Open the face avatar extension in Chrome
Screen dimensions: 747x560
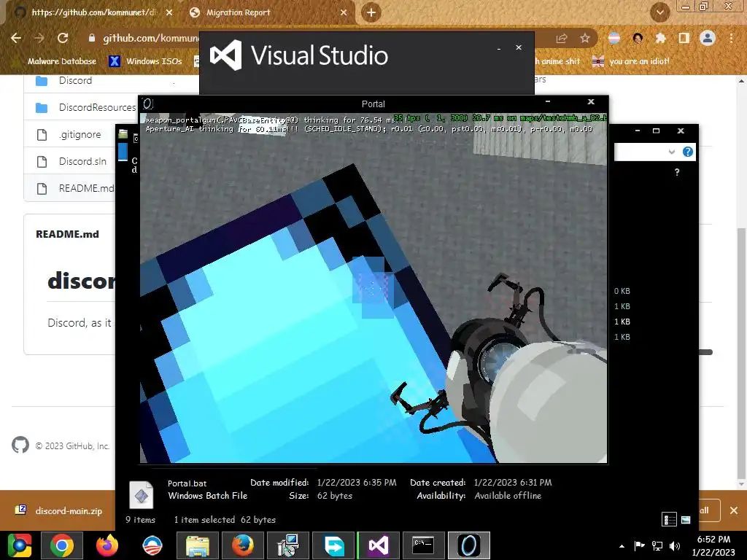(x=638, y=38)
